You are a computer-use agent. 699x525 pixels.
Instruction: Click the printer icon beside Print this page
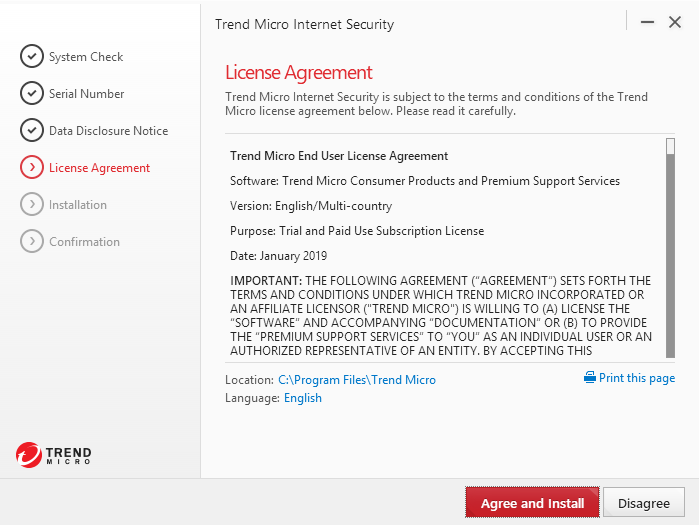coord(590,377)
